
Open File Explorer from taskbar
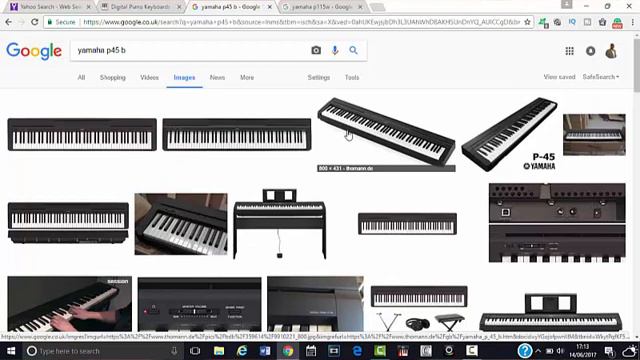click(219, 351)
